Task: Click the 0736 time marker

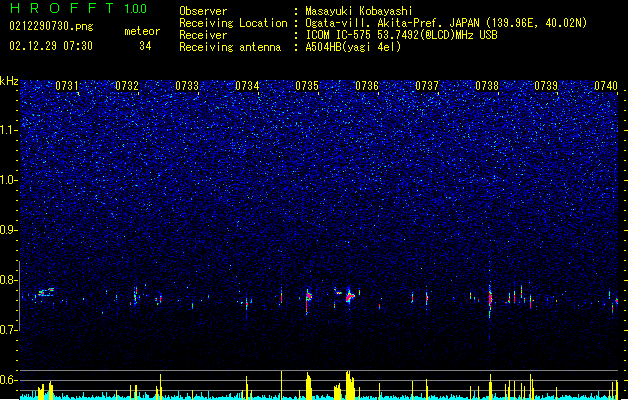Action: (x=367, y=86)
